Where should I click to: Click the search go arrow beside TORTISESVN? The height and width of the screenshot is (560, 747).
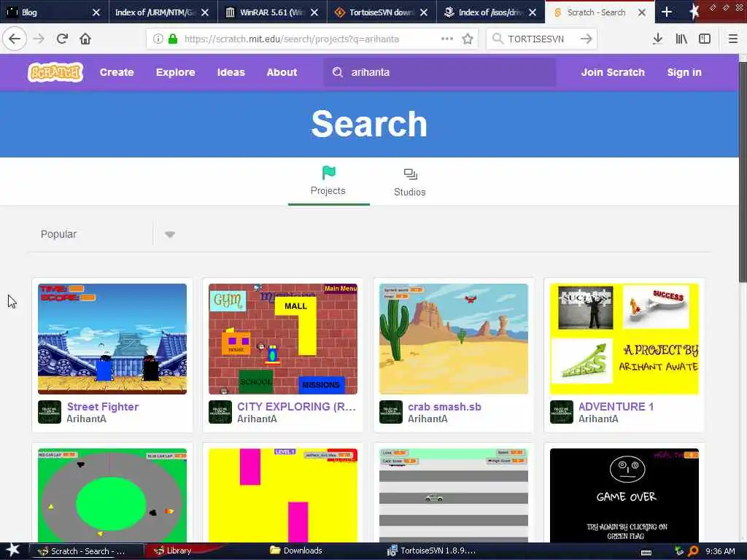click(586, 39)
